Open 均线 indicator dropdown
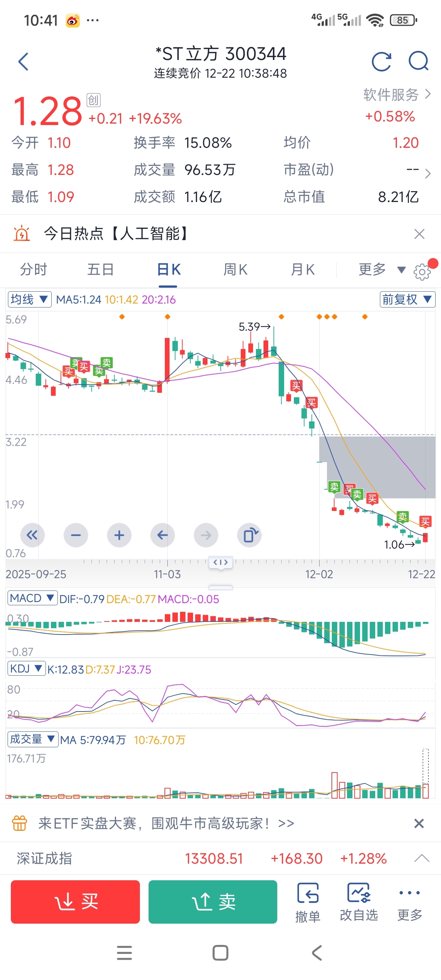This screenshot has width=441, height=980. pyautogui.click(x=29, y=300)
